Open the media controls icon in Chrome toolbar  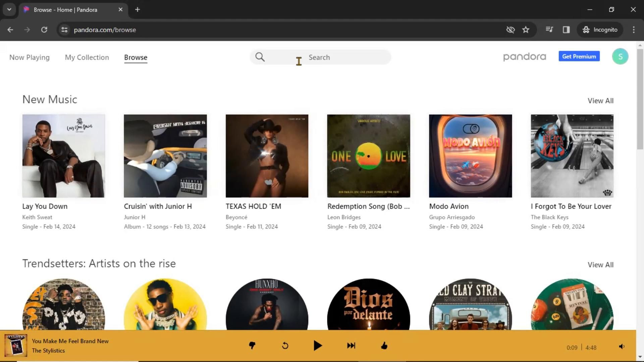coord(549,30)
